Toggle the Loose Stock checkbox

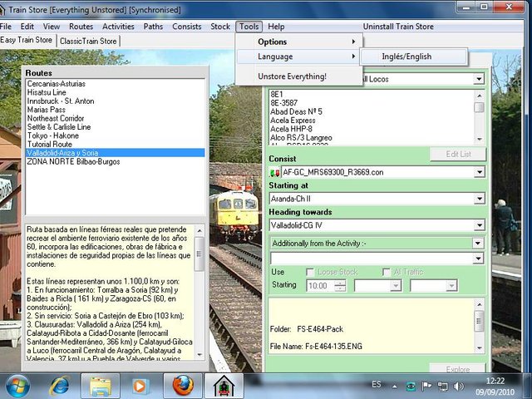point(311,272)
